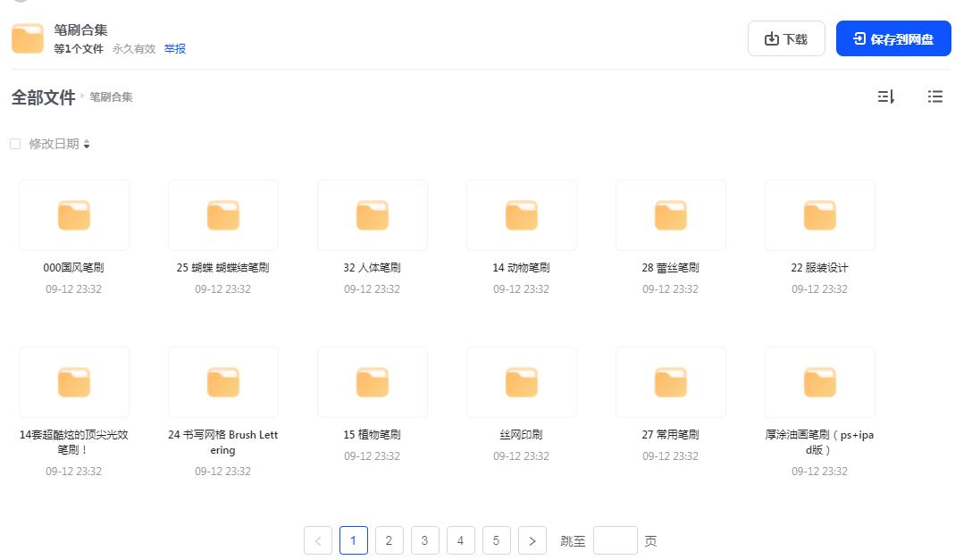Open the 厚涂油画笔刷 folder icon
955x560 pixels.
(820, 382)
